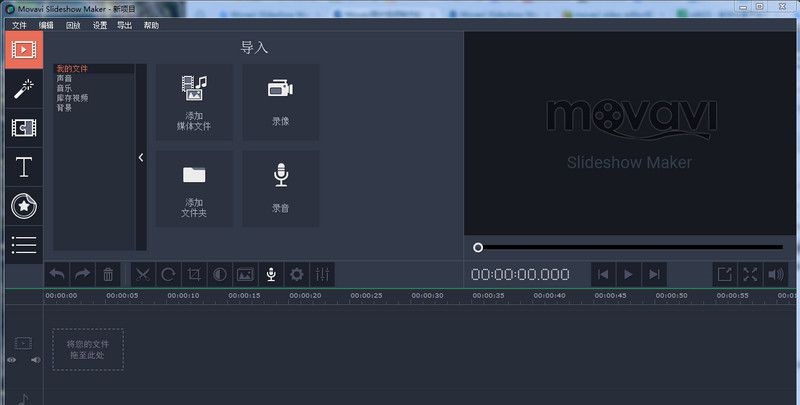Open the 文件 menu
The width and height of the screenshot is (800, 405).
pos(19,25)
